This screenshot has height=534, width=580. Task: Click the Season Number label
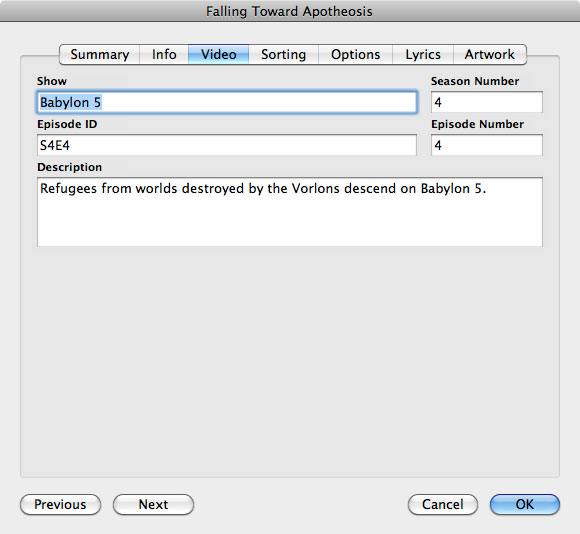[475, 81]
